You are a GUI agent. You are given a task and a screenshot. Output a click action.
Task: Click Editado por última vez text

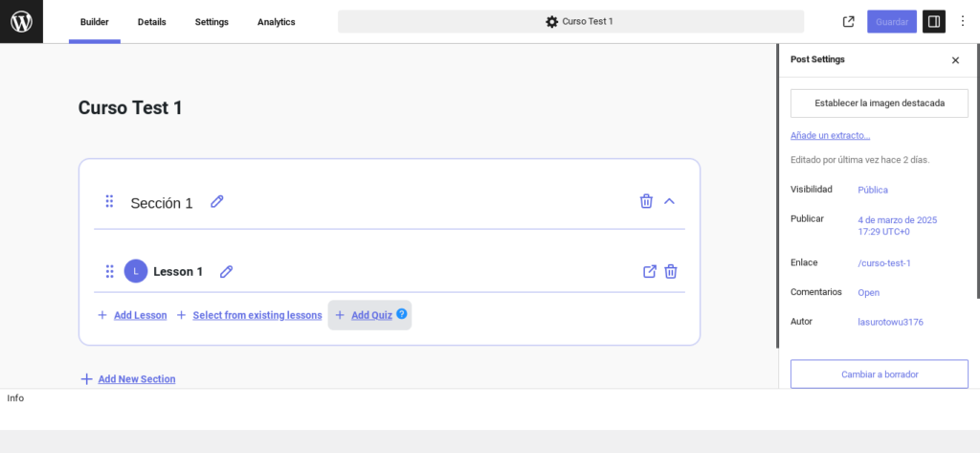tap(860, 160)
